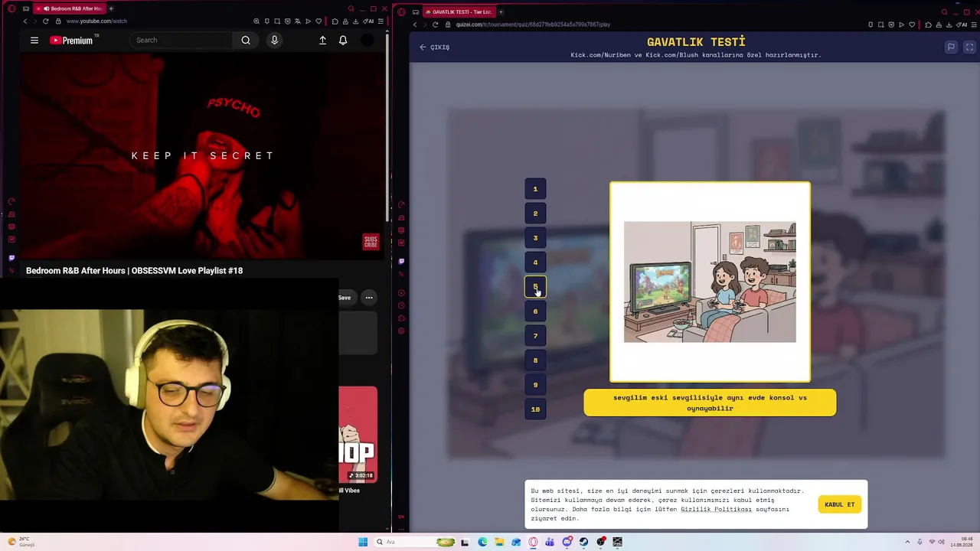Select rank 7 in the list
This screenshot has height=551, width=980.
(x=535, y=336)
